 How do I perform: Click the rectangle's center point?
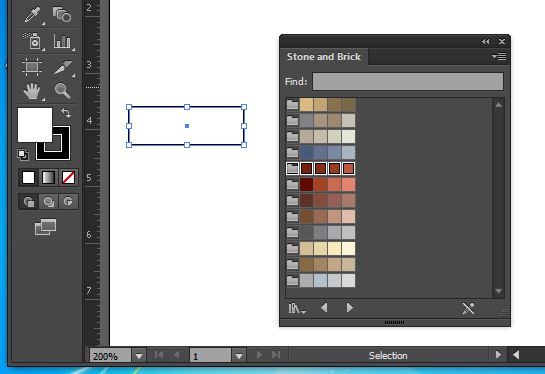[187, 126]
